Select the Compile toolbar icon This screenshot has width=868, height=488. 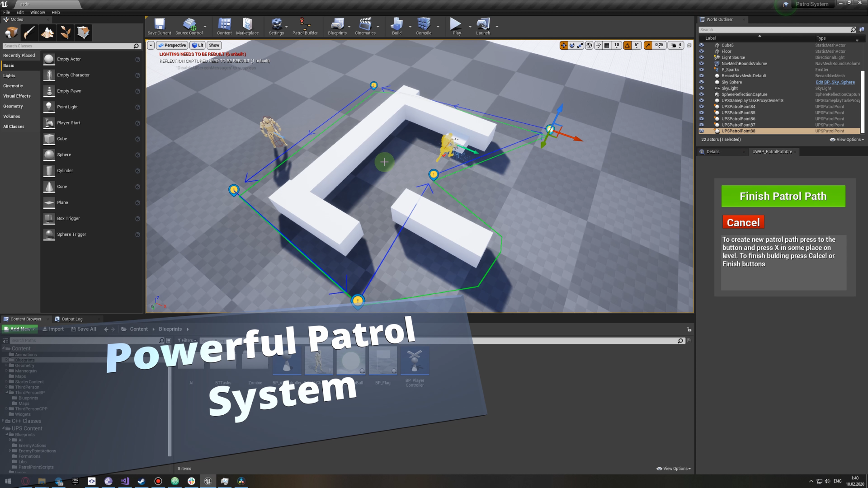(423, 26)
